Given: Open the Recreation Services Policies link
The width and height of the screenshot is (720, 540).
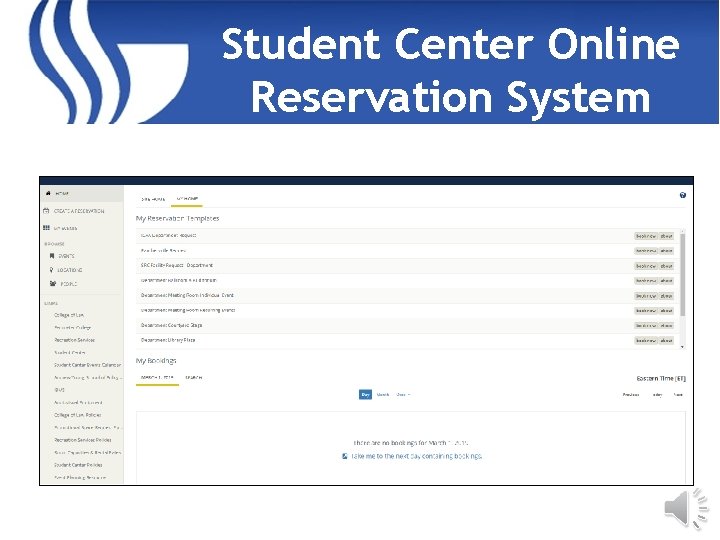Looking at the screenshot, I should click(x=83, y=440).
